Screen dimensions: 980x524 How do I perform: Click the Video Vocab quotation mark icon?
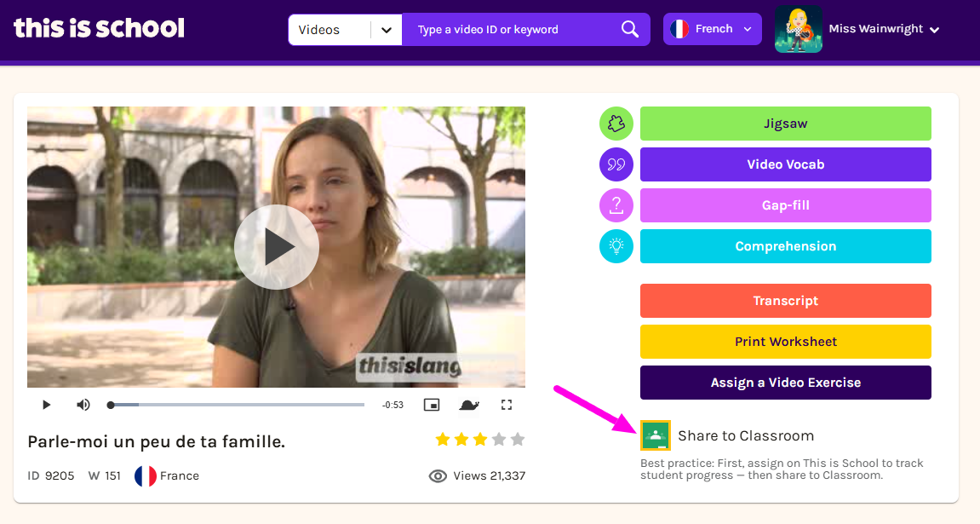616,164
